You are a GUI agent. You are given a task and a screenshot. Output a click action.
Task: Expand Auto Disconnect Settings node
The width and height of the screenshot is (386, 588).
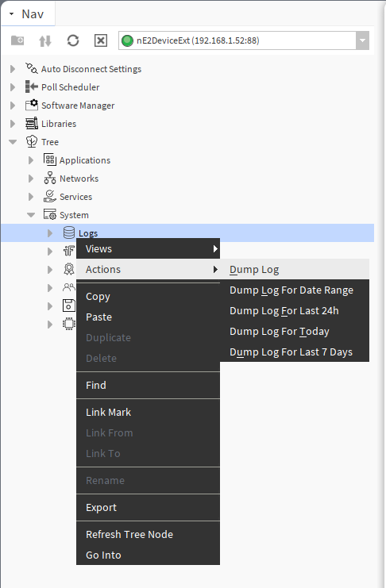point(13,69)
